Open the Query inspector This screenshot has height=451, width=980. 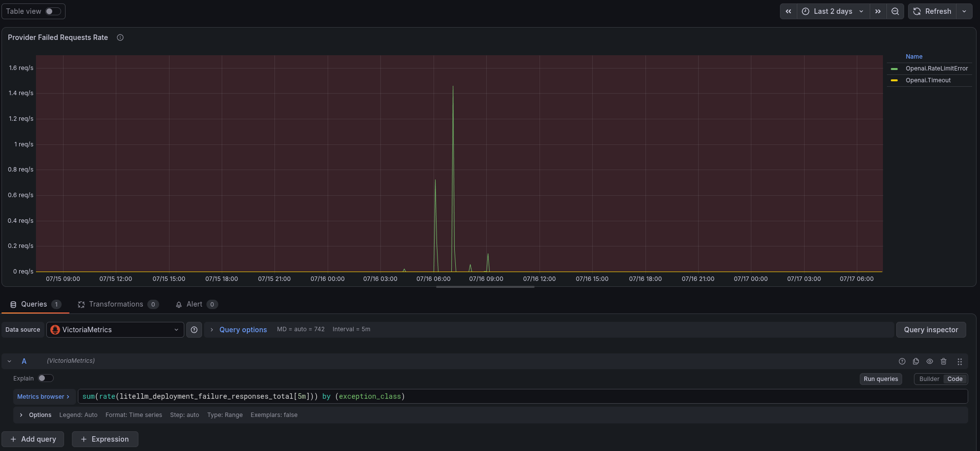click(931, 330)
